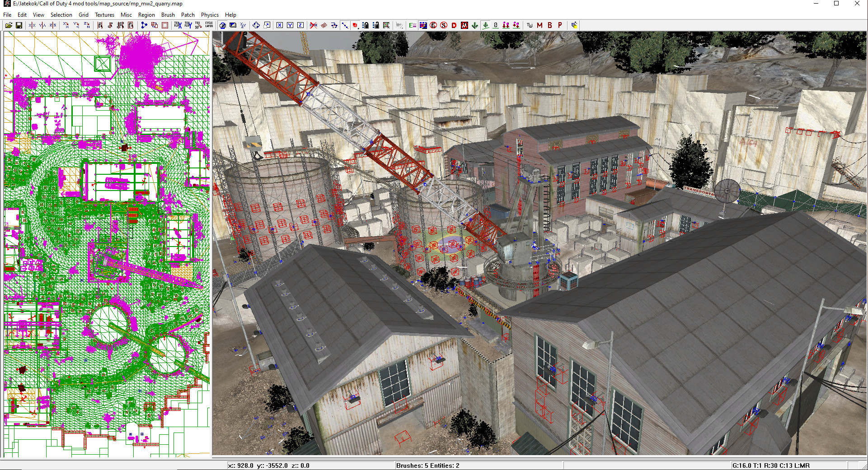Viewport: 868px width, 470px height.
Task: Click Select Partial Tall icon
Action: [121, 25]
